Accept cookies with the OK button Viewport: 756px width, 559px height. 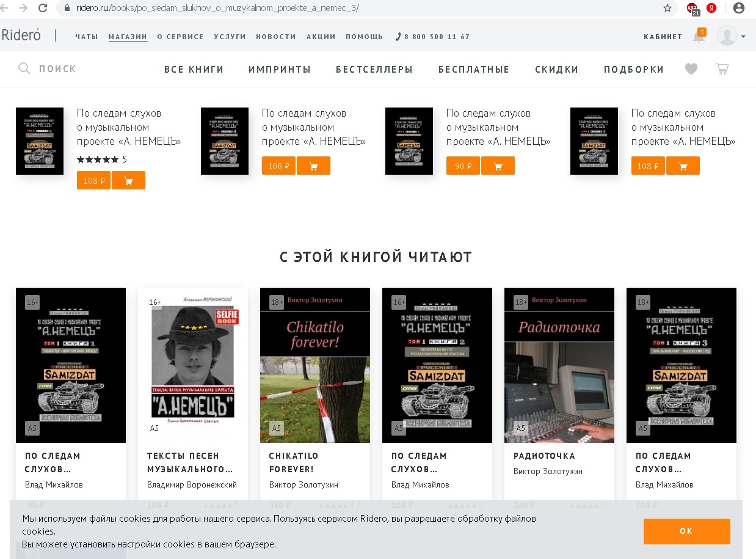[x=686, y=531]
